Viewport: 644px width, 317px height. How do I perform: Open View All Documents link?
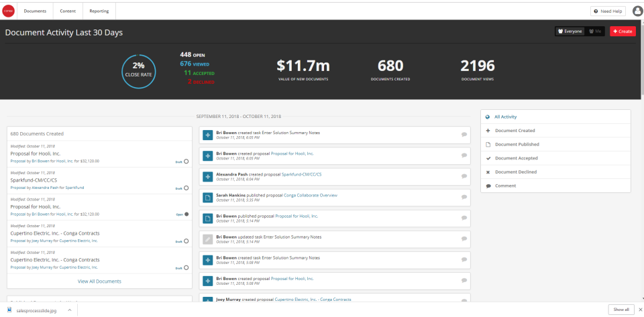(x=99, y=281)
